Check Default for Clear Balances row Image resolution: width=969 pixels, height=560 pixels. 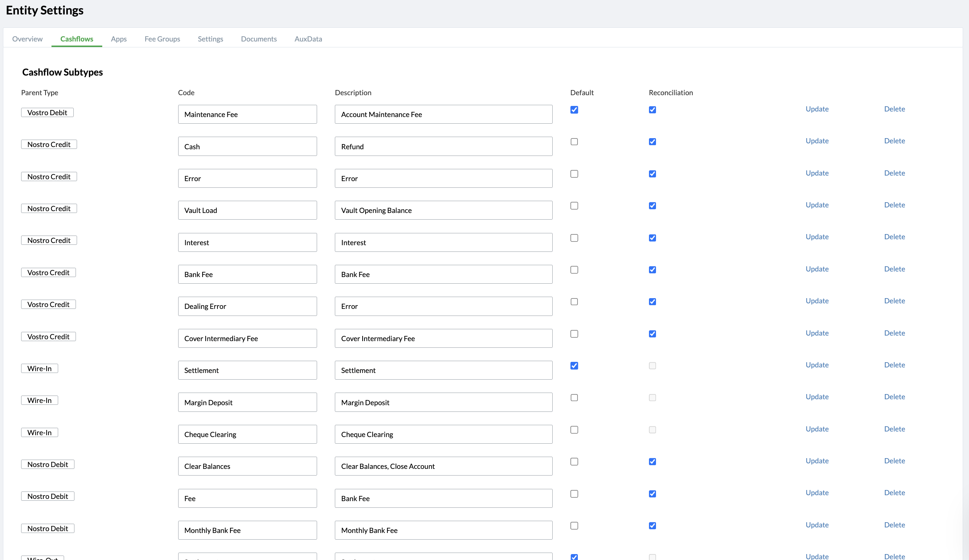point(574,461)
